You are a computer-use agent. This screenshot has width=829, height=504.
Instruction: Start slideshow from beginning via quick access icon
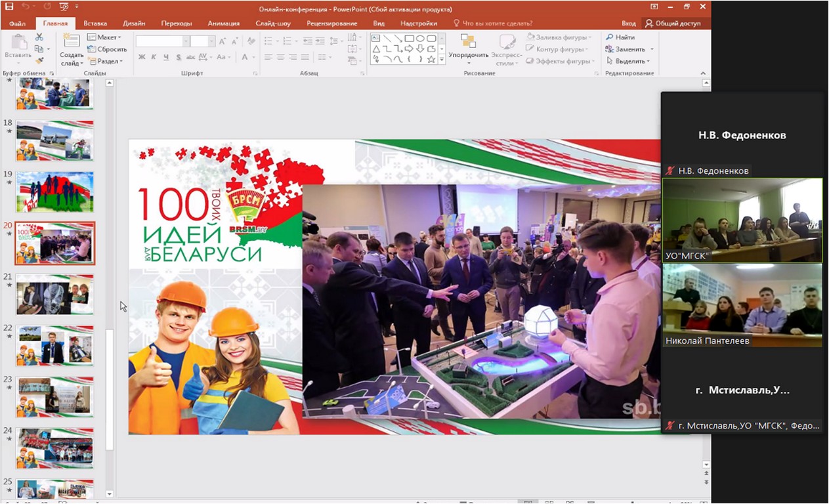pos(65,7)
